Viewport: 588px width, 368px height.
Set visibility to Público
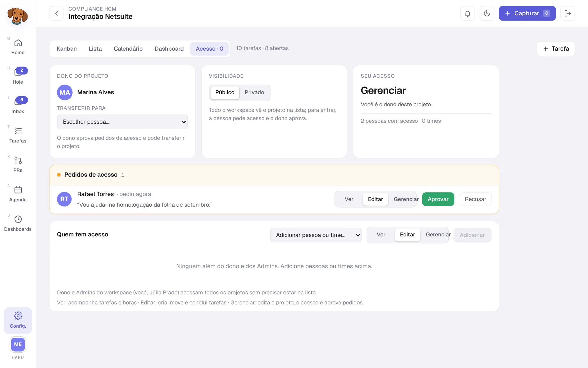tap(225, 92)
